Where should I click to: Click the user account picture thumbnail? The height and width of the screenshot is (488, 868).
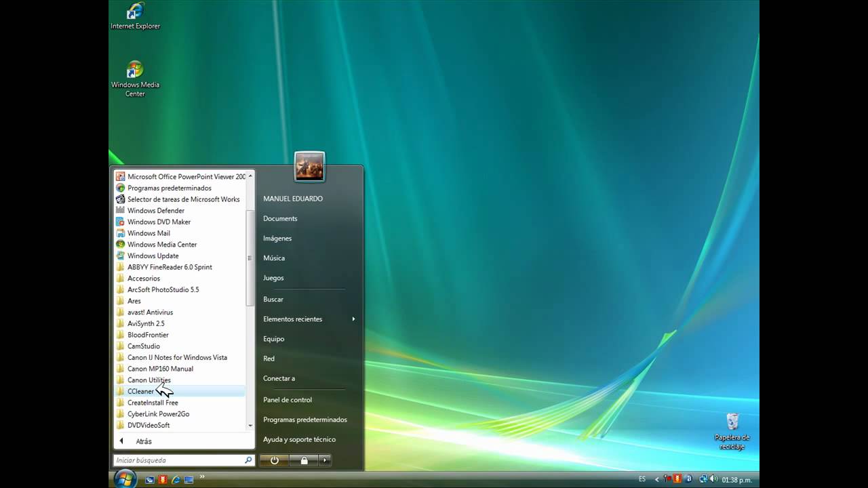point(309,167)
